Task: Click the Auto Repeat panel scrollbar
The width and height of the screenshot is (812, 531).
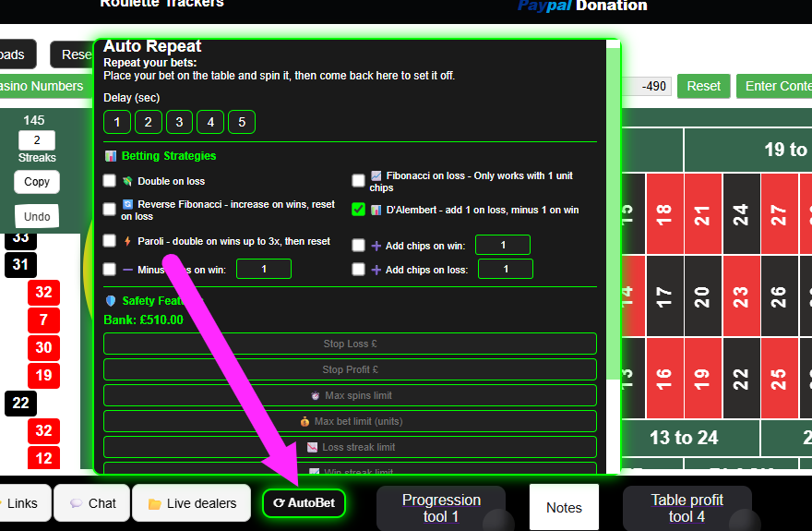Action: pos(613,212)
